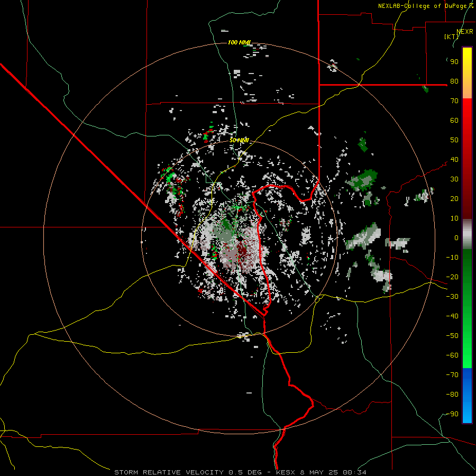476x476 pixels.
Task: Click the positive 70 scale value
Action: [x=454, y=101]
